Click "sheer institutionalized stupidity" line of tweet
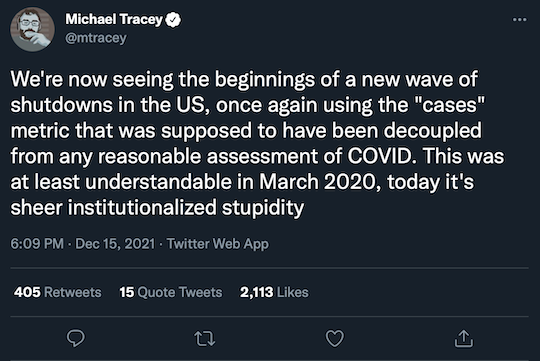This screenshot has width=540, height=361. click(157, 208)
